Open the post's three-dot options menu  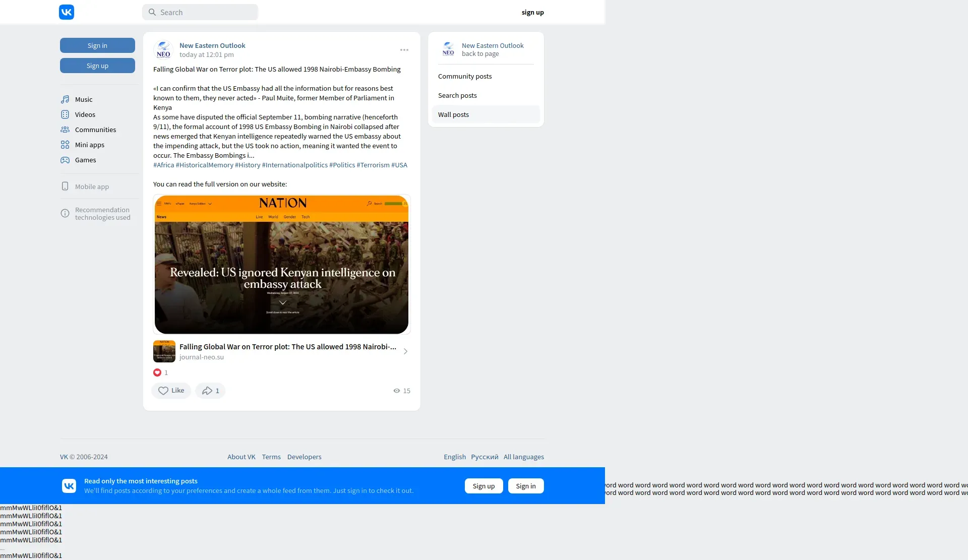404,50
